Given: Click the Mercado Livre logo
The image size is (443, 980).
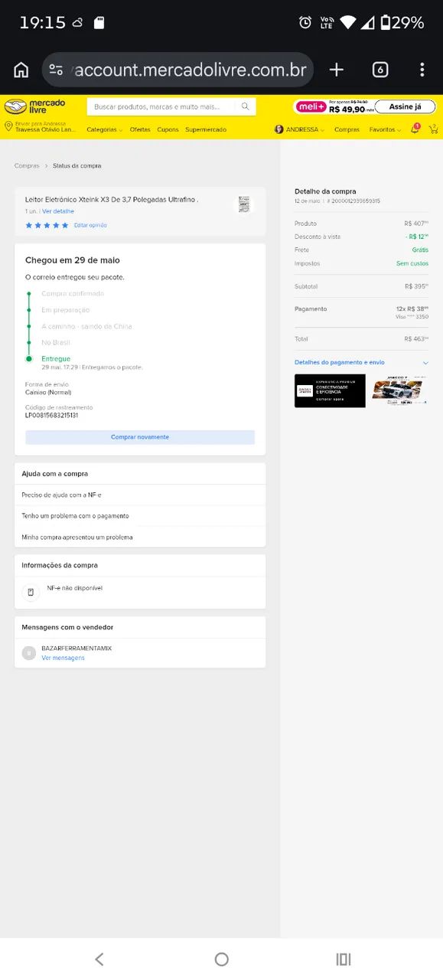Looking at the screenshot, I should tap(35, 106).
